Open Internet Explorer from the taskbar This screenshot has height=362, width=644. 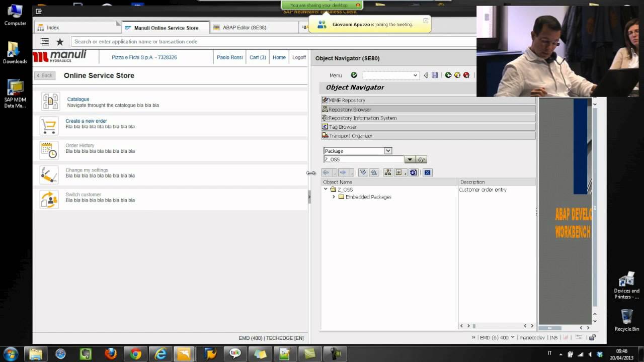(160, 354)
